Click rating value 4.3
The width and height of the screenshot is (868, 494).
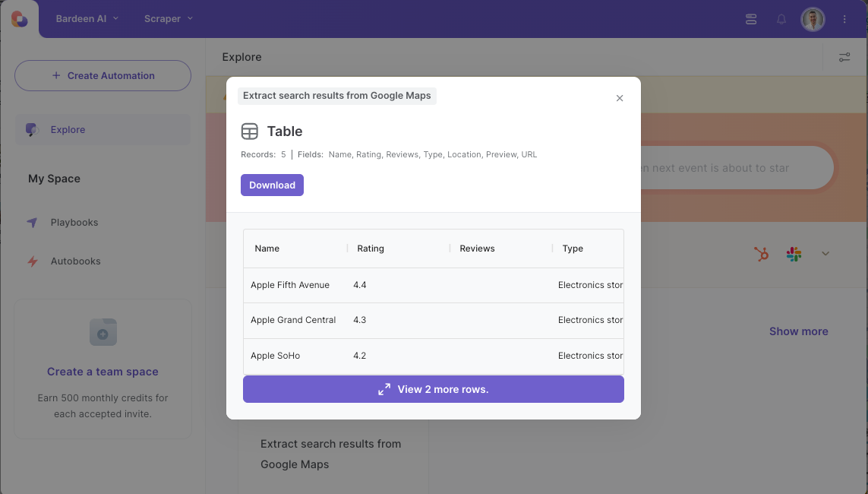pos(360,319)
